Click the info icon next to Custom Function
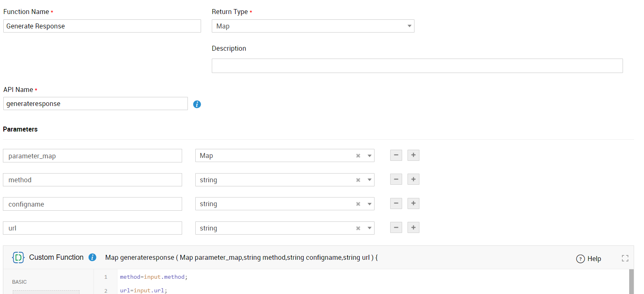This screenshot has height=294, width=644. pyautogui.click(x=92, y=257)
